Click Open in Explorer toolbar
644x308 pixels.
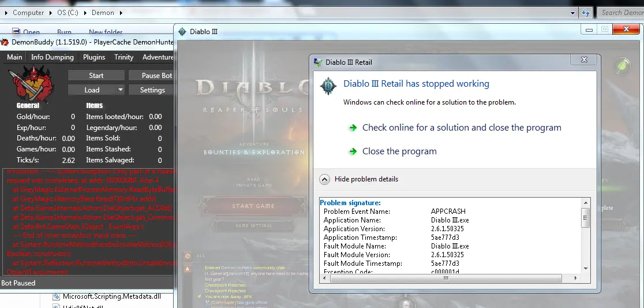pos(31,32)
